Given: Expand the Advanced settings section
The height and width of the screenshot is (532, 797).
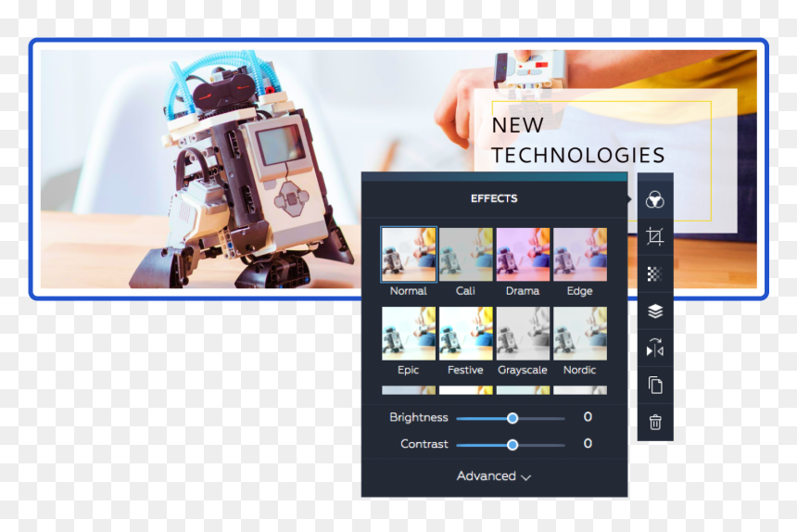Looking at the screenshot, I should [x=494, y=476].
